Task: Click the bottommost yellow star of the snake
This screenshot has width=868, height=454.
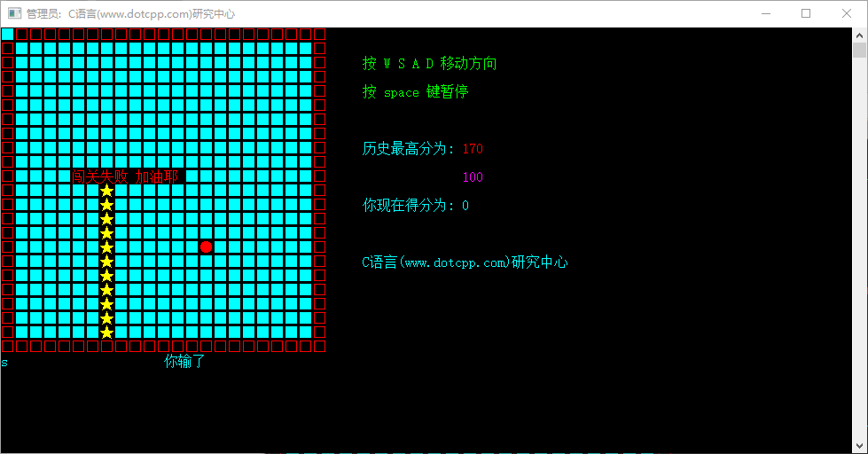Action: [107, 333]
